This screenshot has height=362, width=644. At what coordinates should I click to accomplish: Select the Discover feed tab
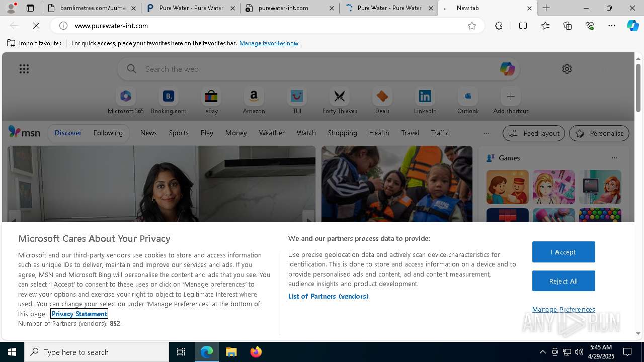pyautogui.click(x=68, y=133)
